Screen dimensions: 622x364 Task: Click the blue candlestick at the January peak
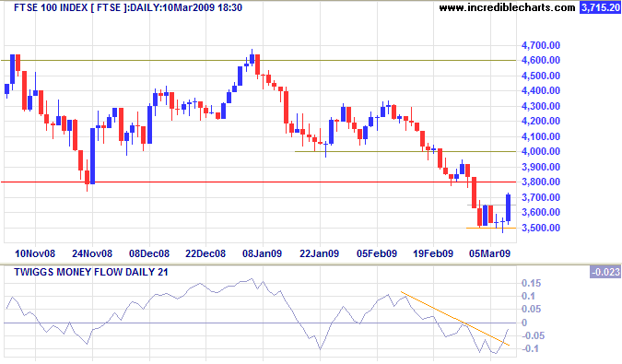click(x=252, y=58)
